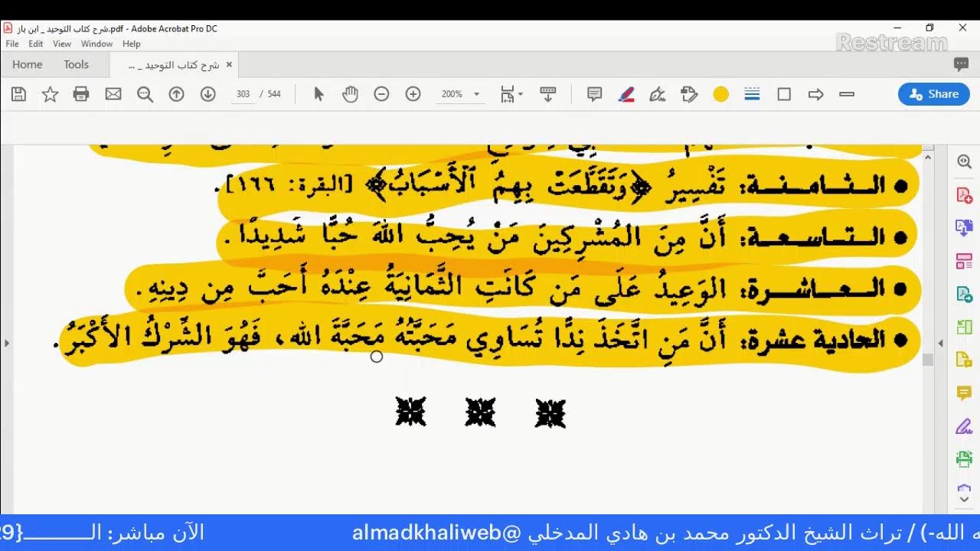The width and height of the screenshot is (980, 551).
Task: Expand the left navigation pane arrow
Action: (x=6, y=344)
